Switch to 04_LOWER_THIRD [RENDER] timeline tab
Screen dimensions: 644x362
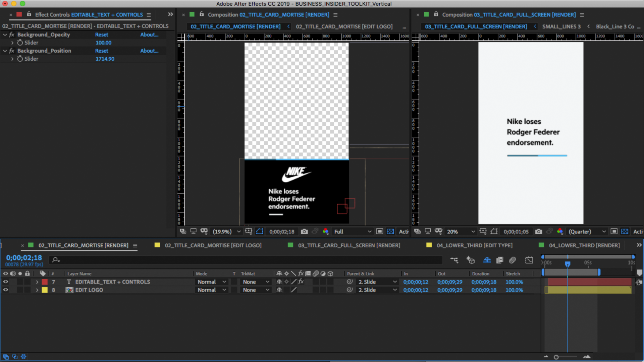584,245
